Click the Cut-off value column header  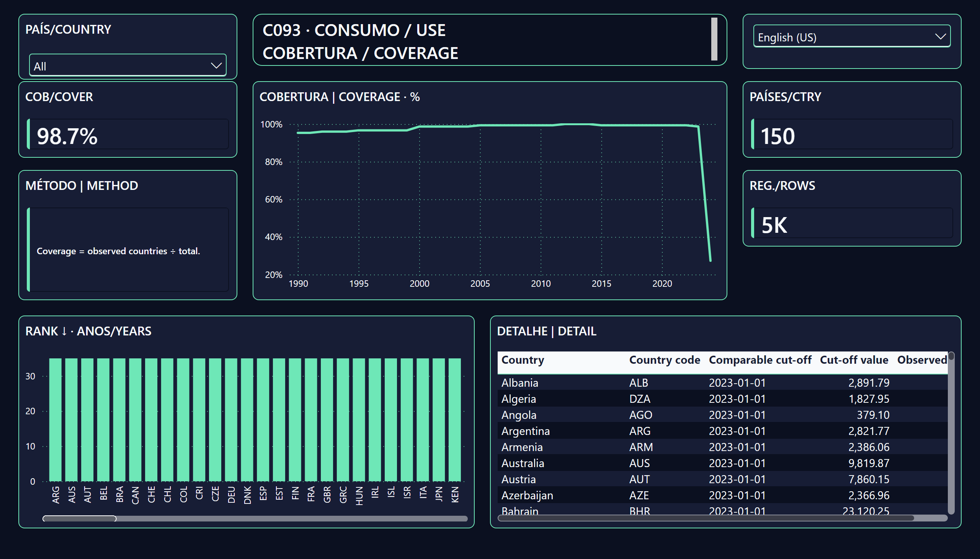tap(854, 360)
